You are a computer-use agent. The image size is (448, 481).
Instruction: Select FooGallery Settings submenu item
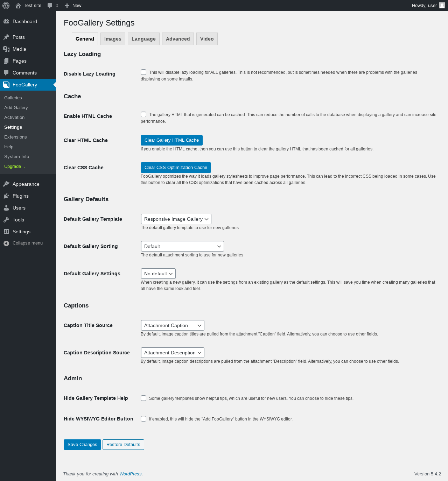click(13, 127)
